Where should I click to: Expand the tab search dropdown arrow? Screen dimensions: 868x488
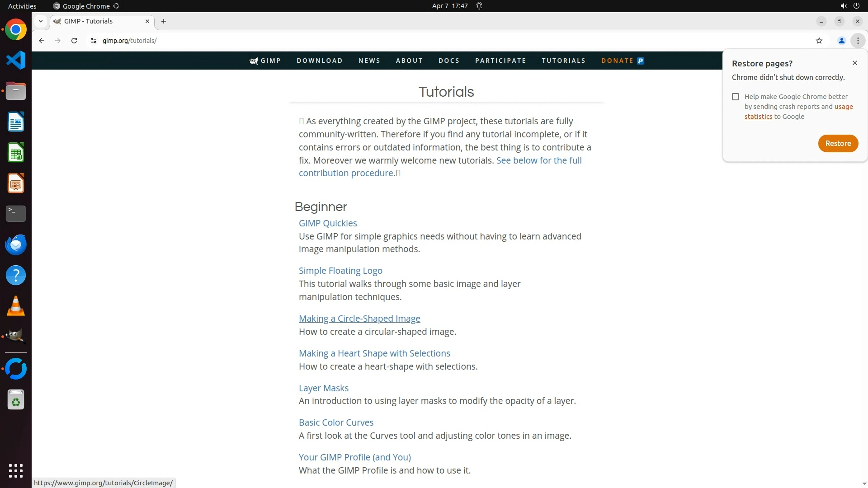pyautogui.click(x=41, y=21)
